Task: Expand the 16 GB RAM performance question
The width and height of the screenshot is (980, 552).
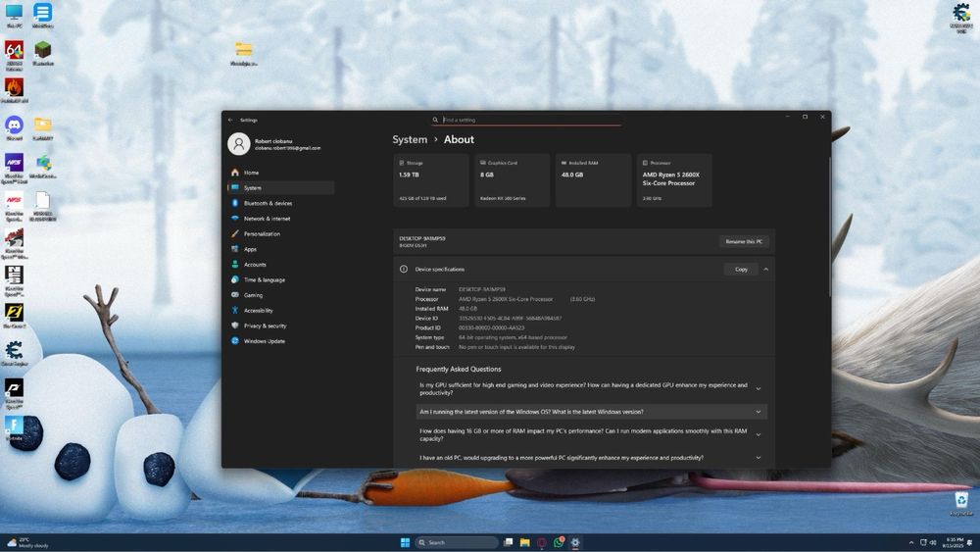Action: coord(591,434)
